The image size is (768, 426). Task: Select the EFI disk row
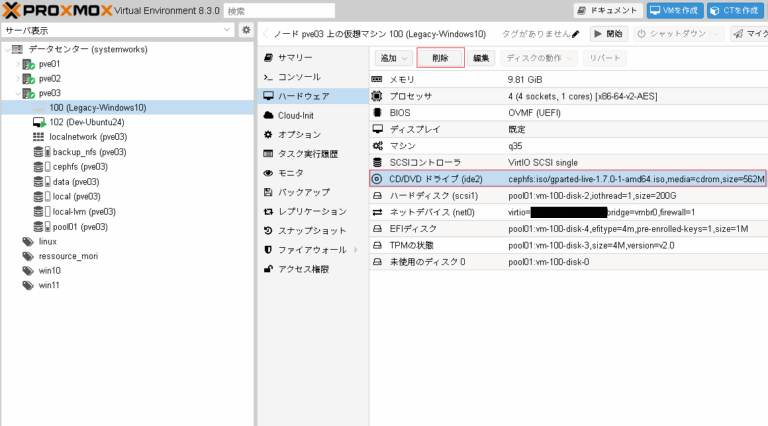point(569,229)
